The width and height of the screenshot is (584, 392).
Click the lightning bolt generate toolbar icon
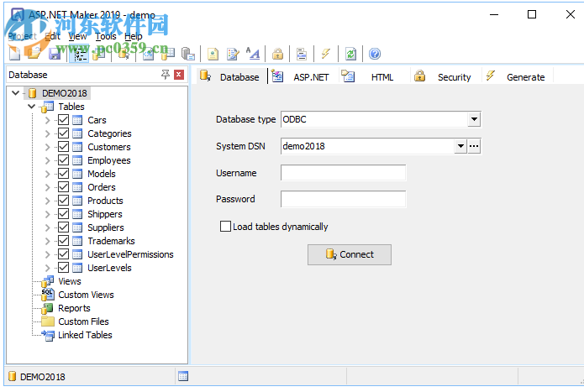coord(326,54)
